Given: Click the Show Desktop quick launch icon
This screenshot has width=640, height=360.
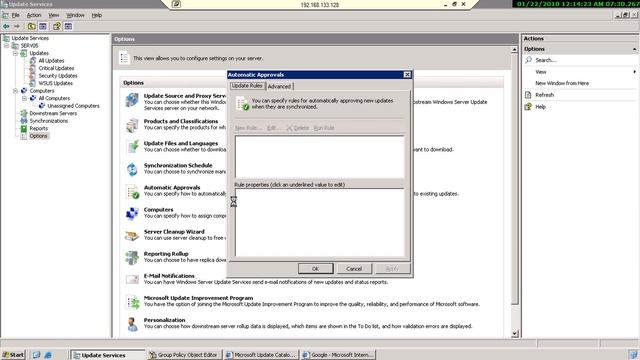Looking at the screenshot, I should point(36,355).
